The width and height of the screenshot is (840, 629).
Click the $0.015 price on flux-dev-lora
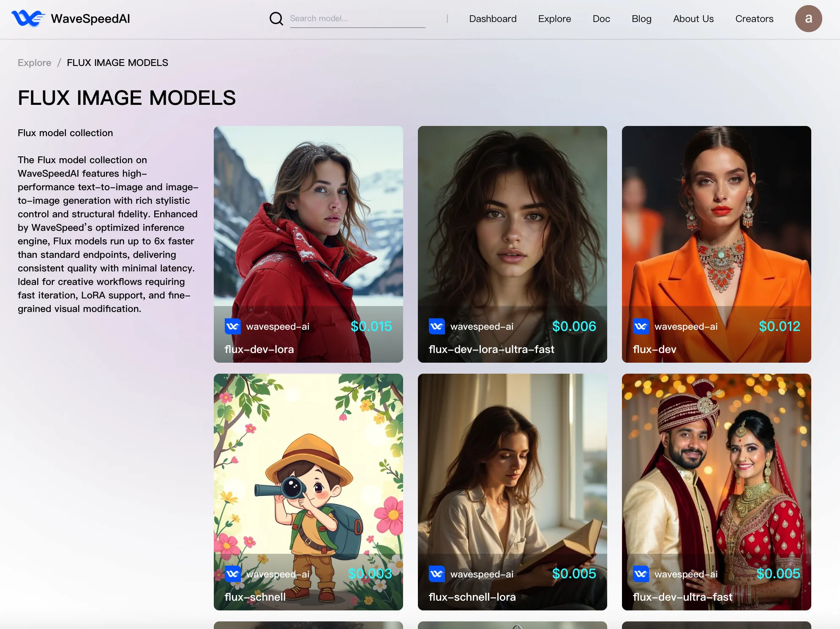point(371,326)
